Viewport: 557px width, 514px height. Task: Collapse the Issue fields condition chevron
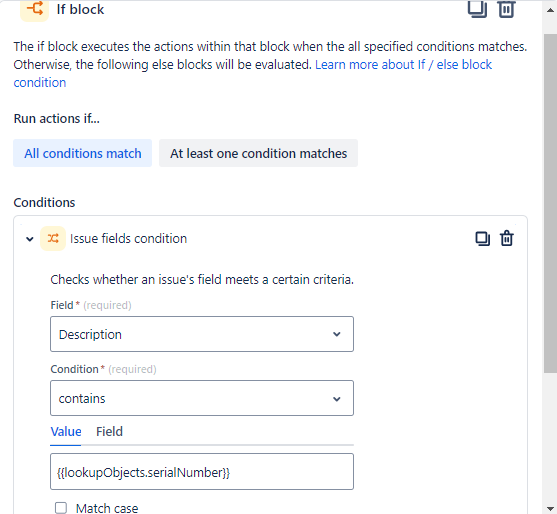coord(30,239)
